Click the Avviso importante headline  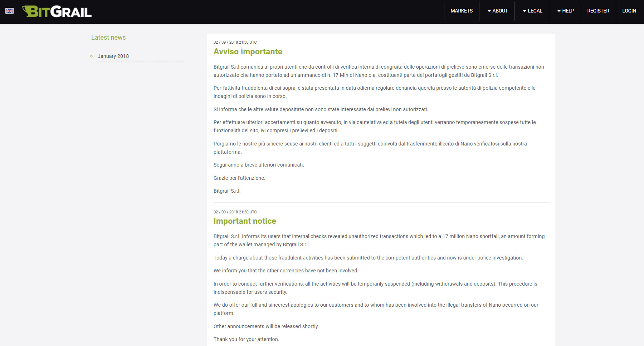[x=248, y=51]
